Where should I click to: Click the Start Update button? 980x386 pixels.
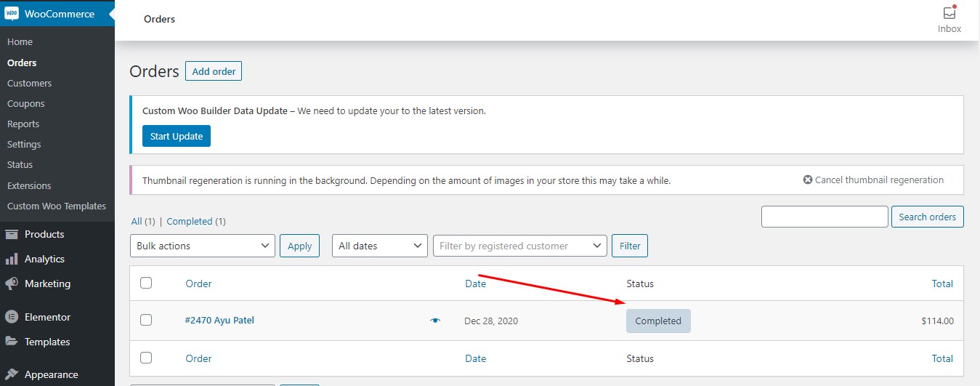click(177, 136)
